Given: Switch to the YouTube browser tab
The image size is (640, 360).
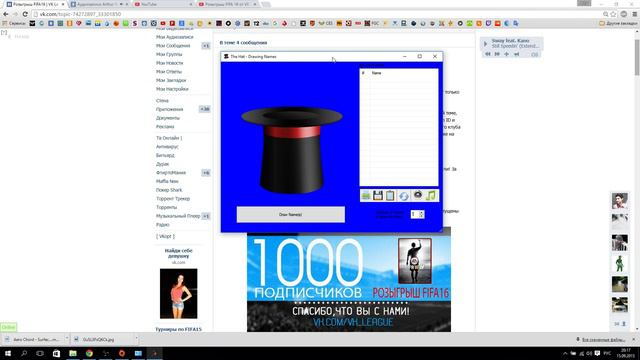Looking at the screenshot, I should [163, 4].
